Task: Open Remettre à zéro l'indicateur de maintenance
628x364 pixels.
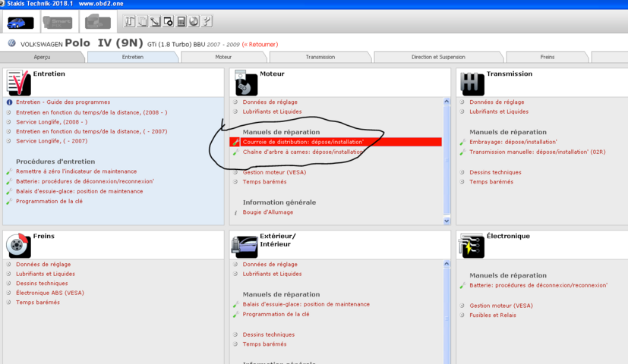Action: tap(77, 171)
